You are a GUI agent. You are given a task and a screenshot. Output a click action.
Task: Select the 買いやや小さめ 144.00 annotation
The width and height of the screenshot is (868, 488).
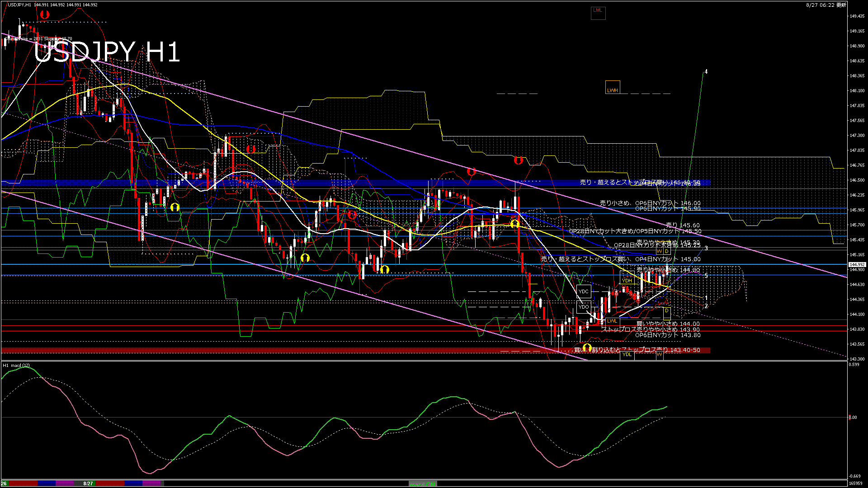point(668,324)
